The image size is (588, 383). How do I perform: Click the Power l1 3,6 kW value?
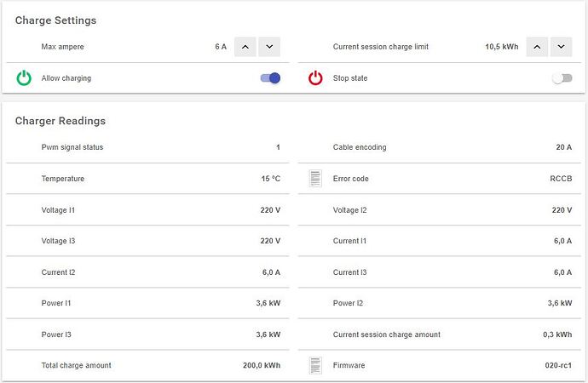pyautogui.click(x=268, y=303)
